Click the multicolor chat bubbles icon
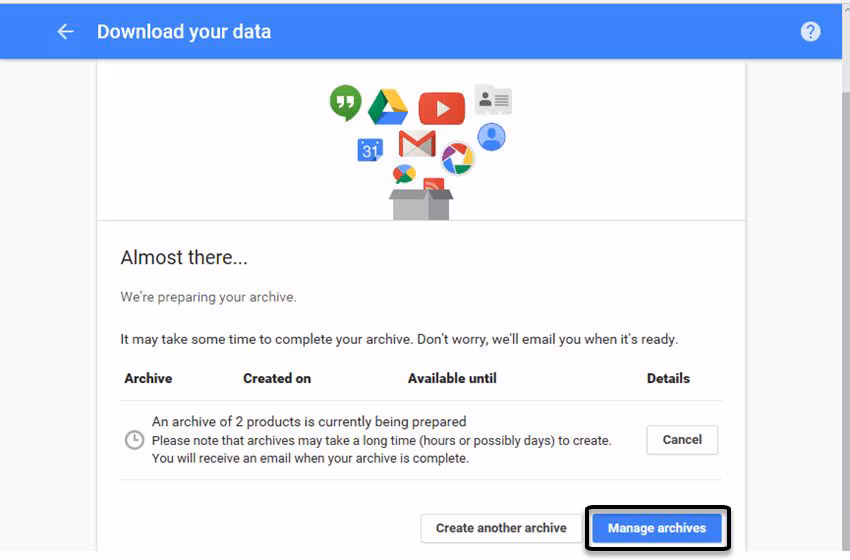 tap(404, 174)
